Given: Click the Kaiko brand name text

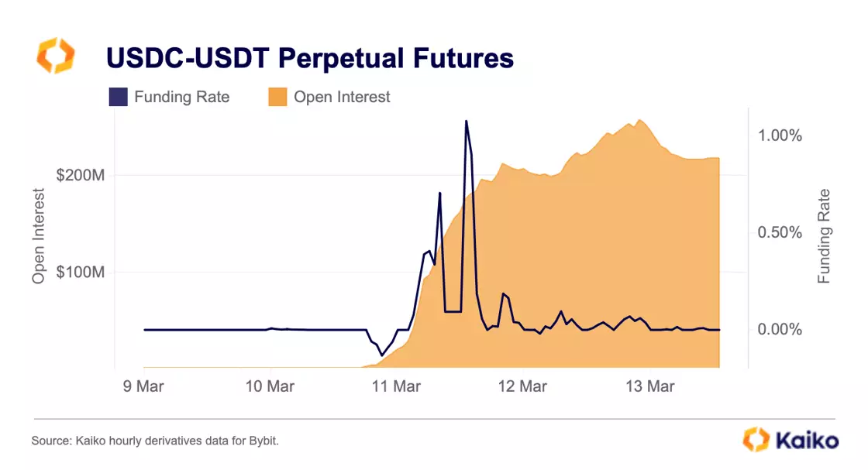Looking at the screenshot, I should [x=807, y=441].
